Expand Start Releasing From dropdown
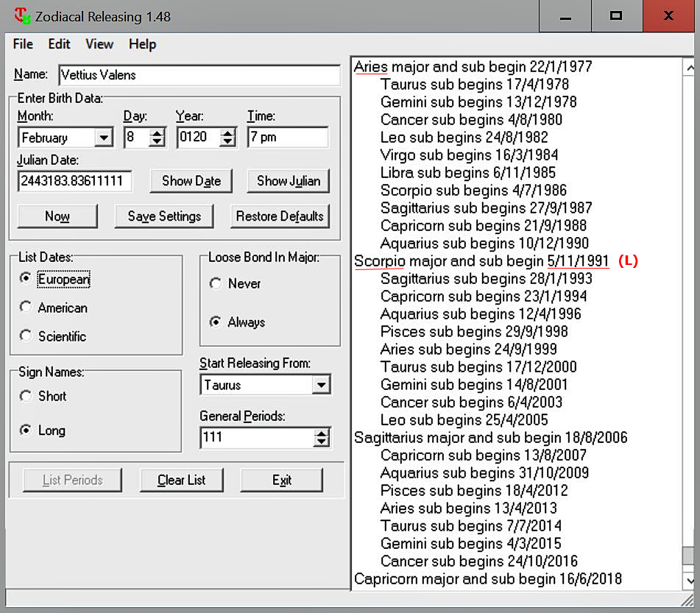The image size is (700, 613). (322, 385)
